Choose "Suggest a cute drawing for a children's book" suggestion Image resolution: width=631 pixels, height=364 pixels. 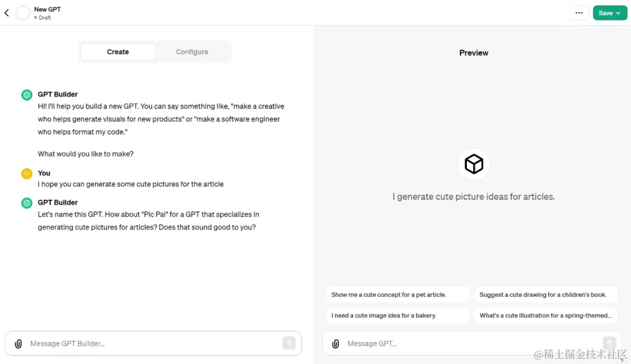coord(546,294)
